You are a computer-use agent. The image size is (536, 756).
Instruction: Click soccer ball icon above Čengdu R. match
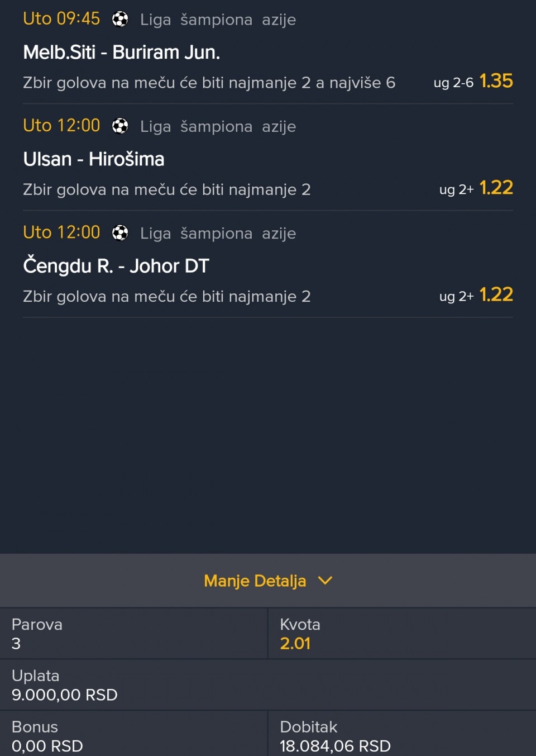pyautogui.click(x=120, y=233)
